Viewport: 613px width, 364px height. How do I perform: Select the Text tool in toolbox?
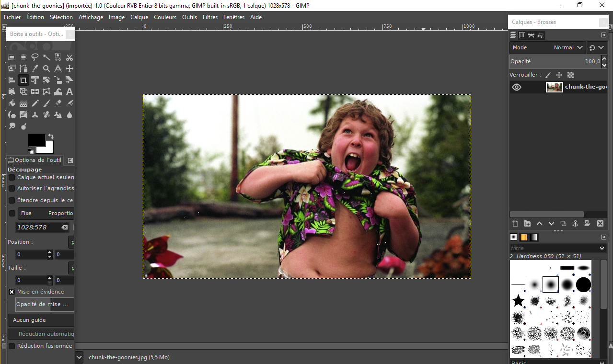click(x=69, y=91)
